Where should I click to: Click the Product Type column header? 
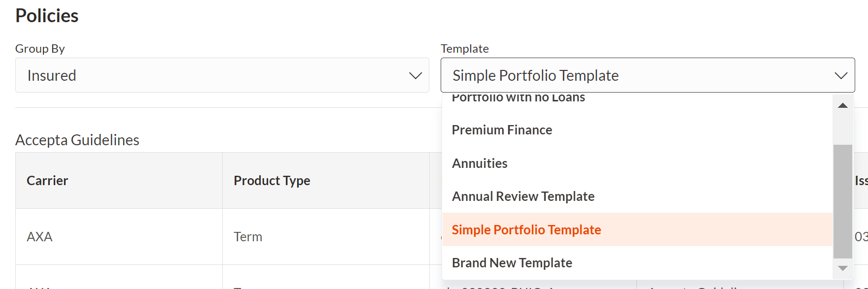(272, 181)
